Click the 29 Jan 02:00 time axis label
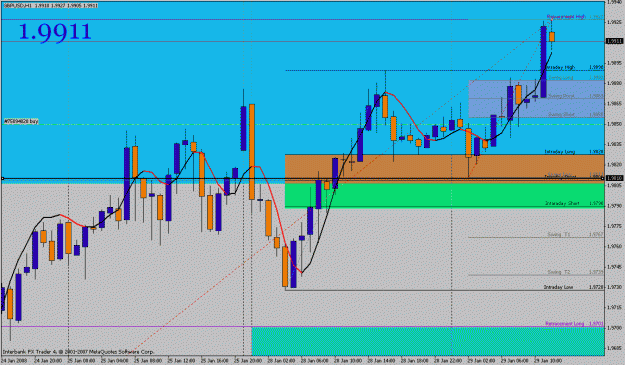 (x=482, y=361)
